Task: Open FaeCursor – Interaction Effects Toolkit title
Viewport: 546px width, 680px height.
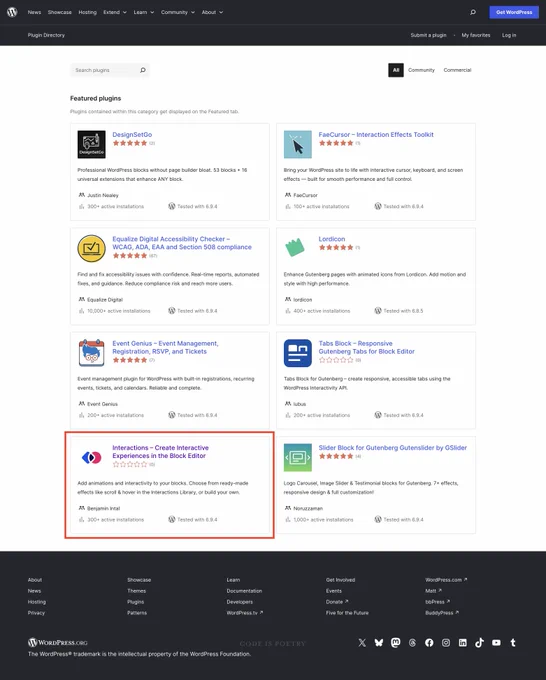Action: 376,134
